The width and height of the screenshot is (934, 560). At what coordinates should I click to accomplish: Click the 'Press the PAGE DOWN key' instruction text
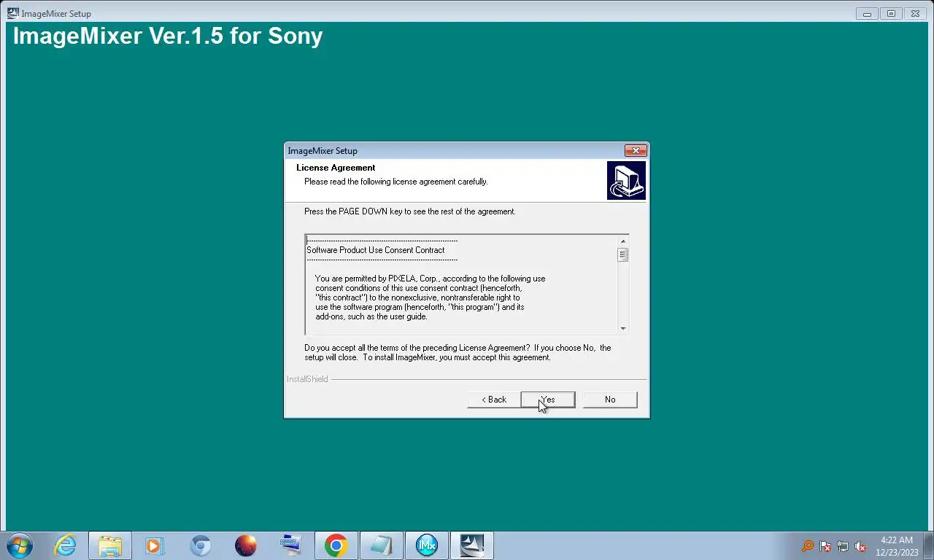click(410, 211)
